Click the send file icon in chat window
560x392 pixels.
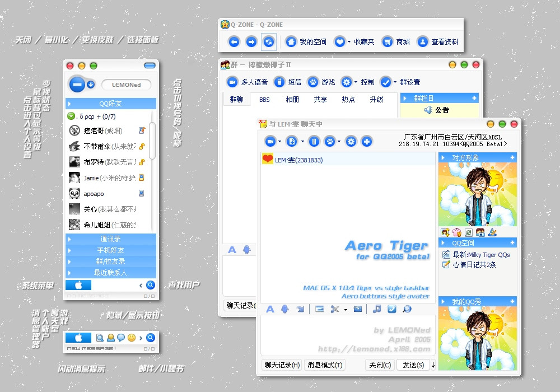pyautogui.click(x=292, y=141)
